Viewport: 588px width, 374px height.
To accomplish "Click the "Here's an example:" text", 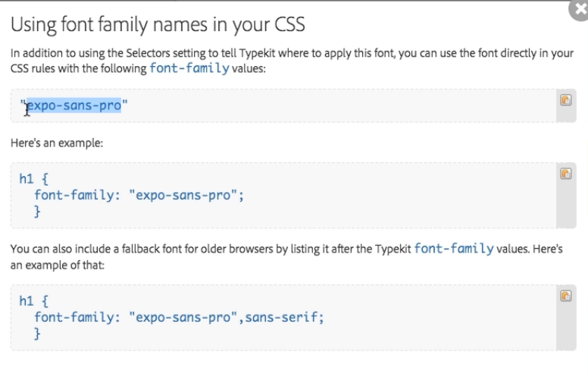I will click(x=57, y=145).
